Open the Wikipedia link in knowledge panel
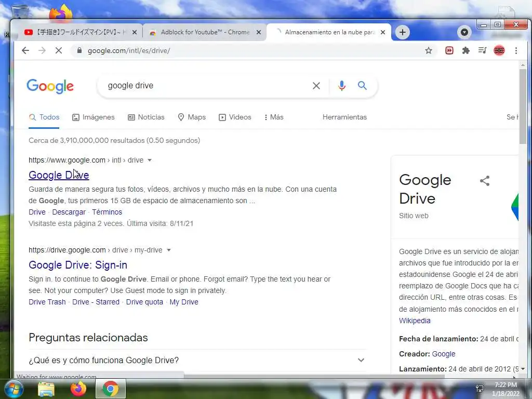 click(415, 321)
